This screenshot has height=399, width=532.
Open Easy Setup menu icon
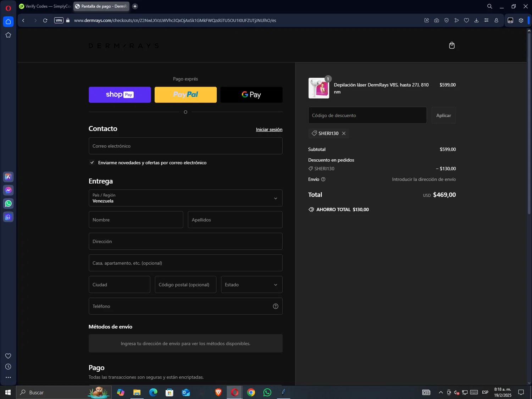(486, 21)
